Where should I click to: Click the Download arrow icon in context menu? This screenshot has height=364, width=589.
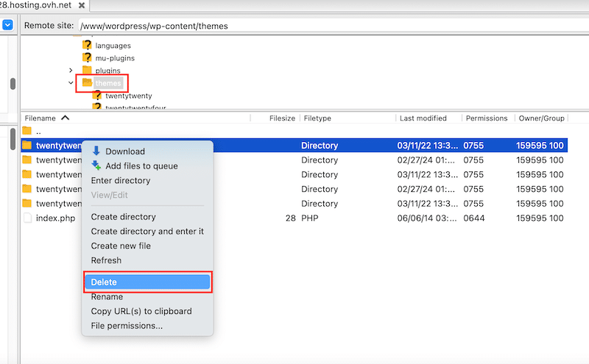pos(96,151)
